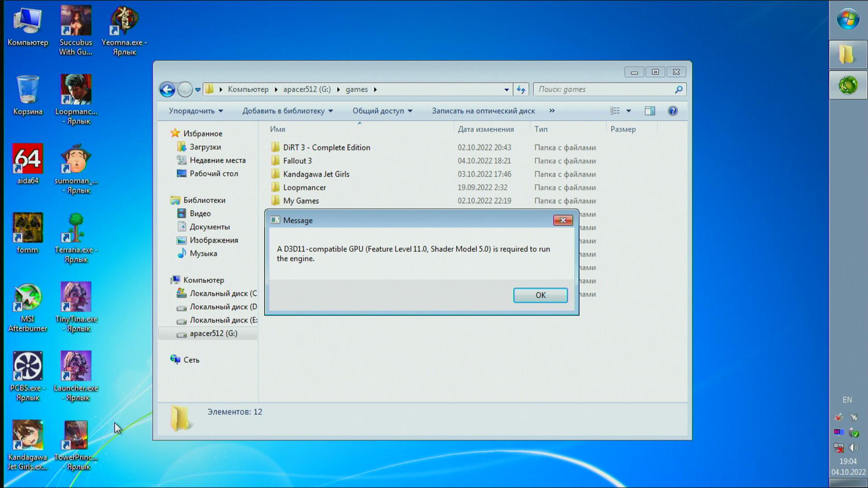Screen dimensions: 868x488
Task: Click the Explorer Back navigation arrow
Action: pos(167,89)
